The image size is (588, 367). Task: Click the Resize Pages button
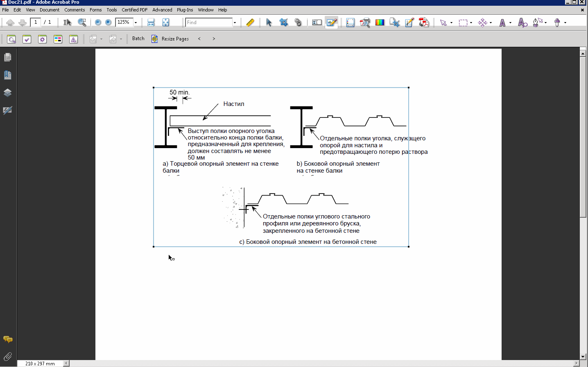pyautogui.click(x=170, y=39)
